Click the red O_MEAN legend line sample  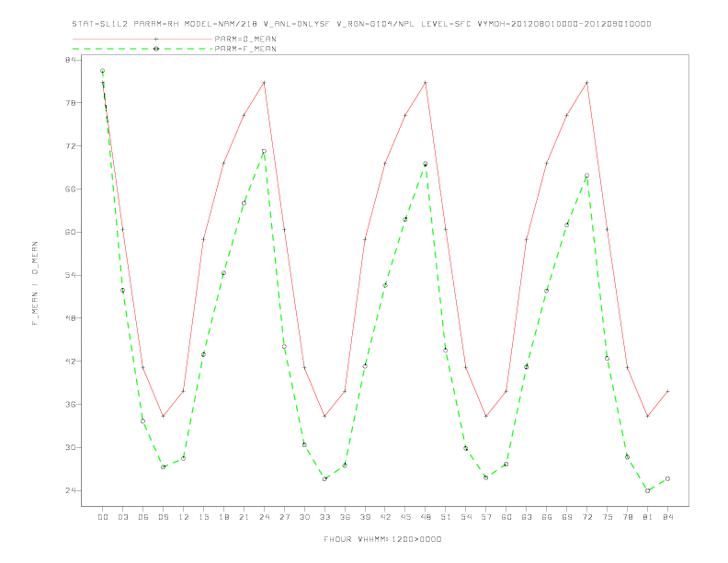click(x=142, y=39)
